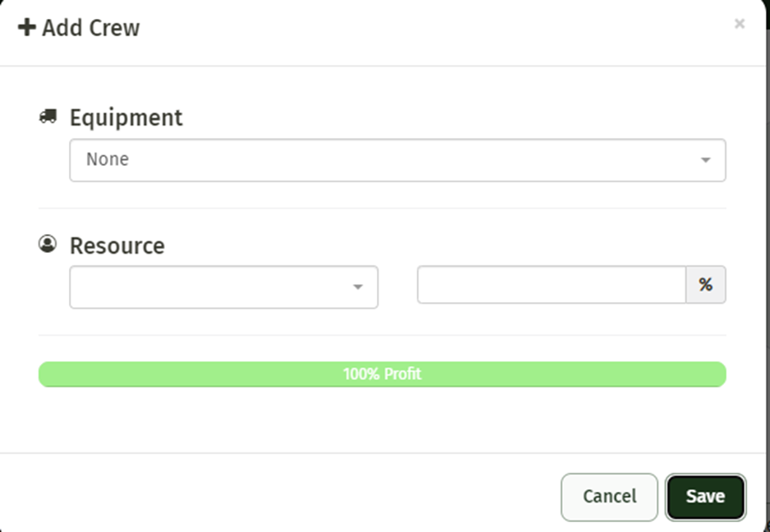This screenshot has width=770, height=532.
Task: Click the plus icon beside Add Crew
Action: (26, 28)
